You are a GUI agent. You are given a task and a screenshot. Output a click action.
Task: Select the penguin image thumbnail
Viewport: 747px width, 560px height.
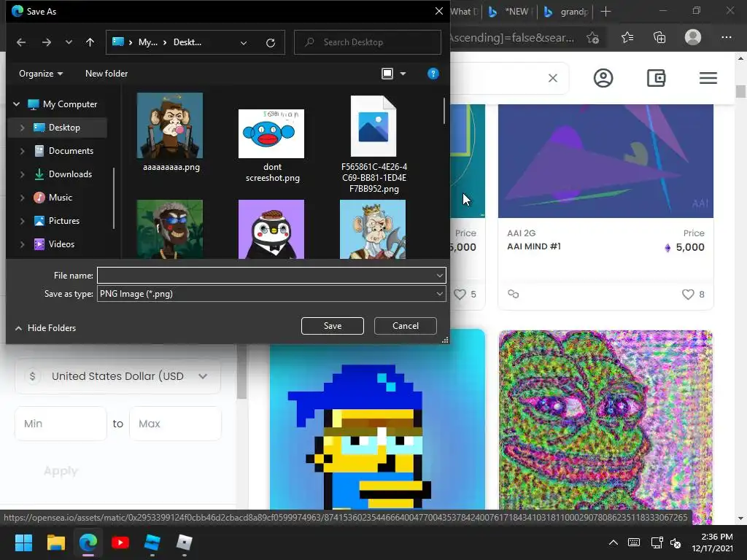[x=271, y=230]
